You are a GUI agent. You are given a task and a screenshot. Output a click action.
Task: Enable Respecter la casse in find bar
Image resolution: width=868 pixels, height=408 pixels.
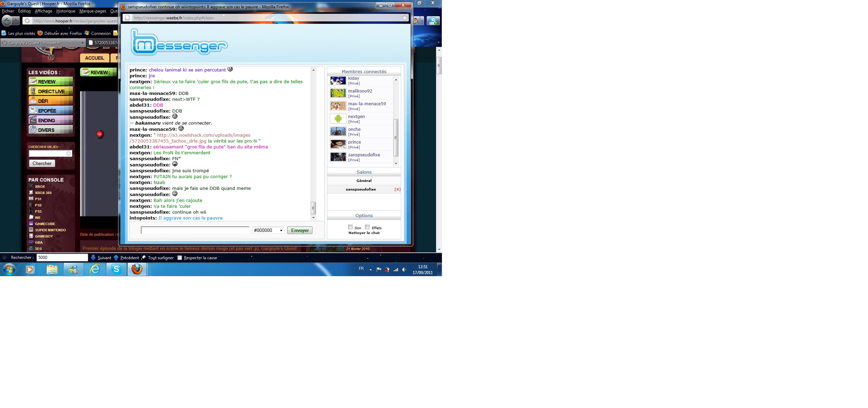point(180,258)
